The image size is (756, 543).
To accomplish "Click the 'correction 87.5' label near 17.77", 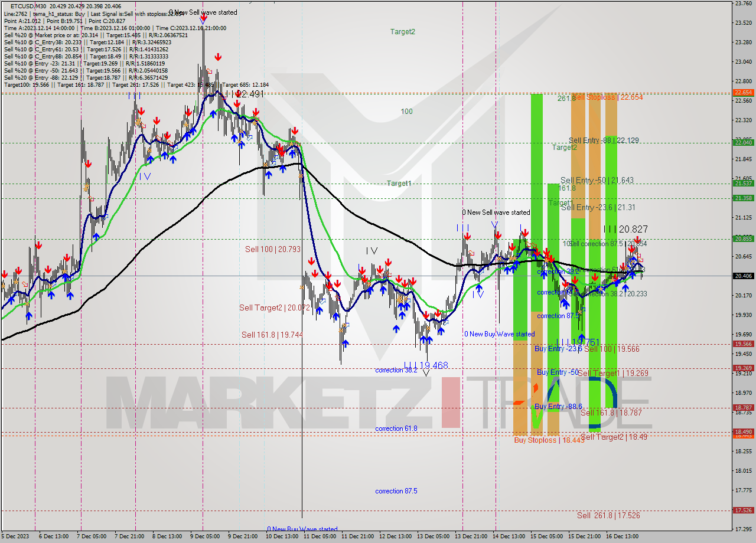I will (x=396, y=491).
